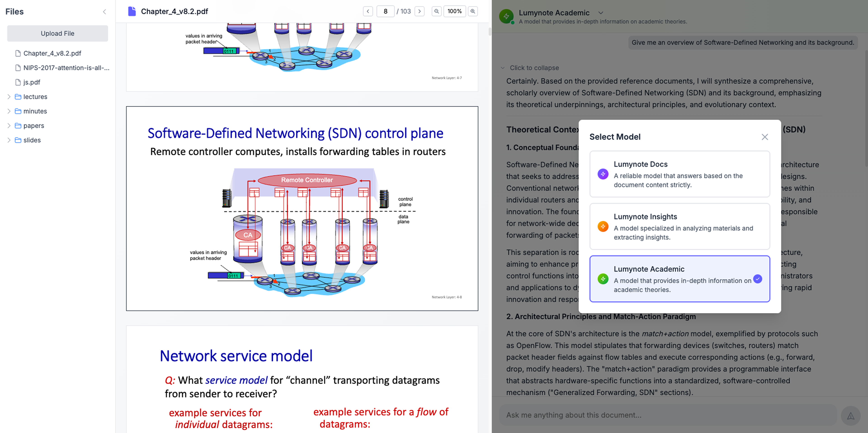Expand the minutes folder

tap(9, 111)
